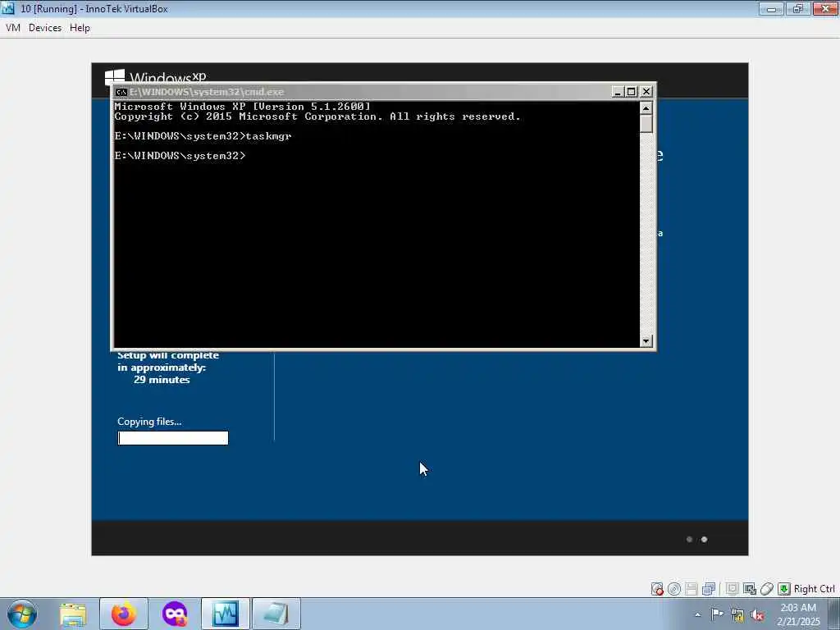Click the Copyright Microsoft Corporation line
Image resolution: width=840 pixels, height=630 pixels.
[317, 116]
